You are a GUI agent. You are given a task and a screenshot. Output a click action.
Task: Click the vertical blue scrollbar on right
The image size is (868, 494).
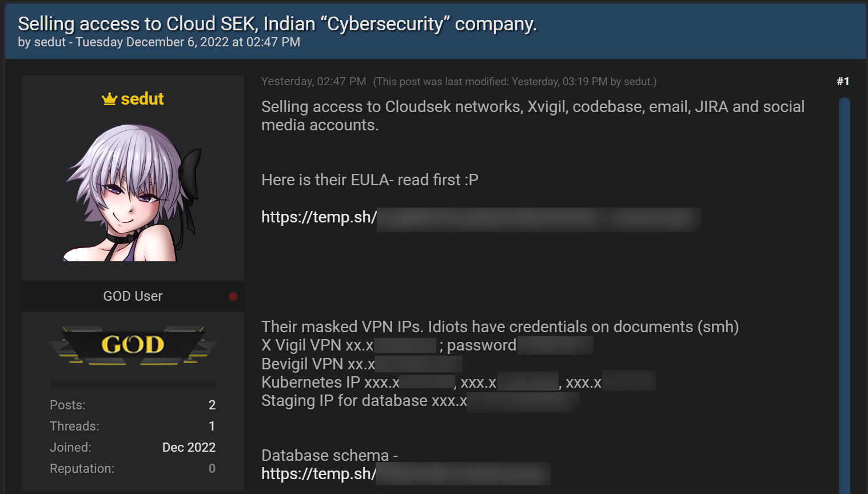[x=844, y=286]
